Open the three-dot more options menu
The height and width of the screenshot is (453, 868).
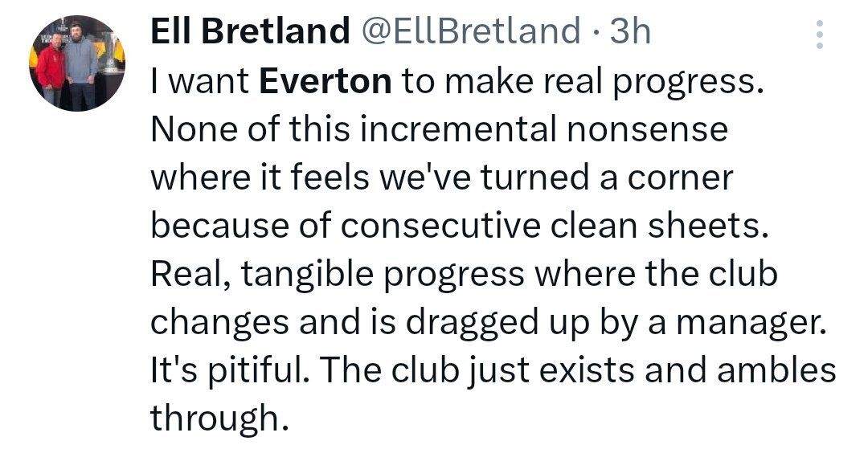click(x=819, y=35)
